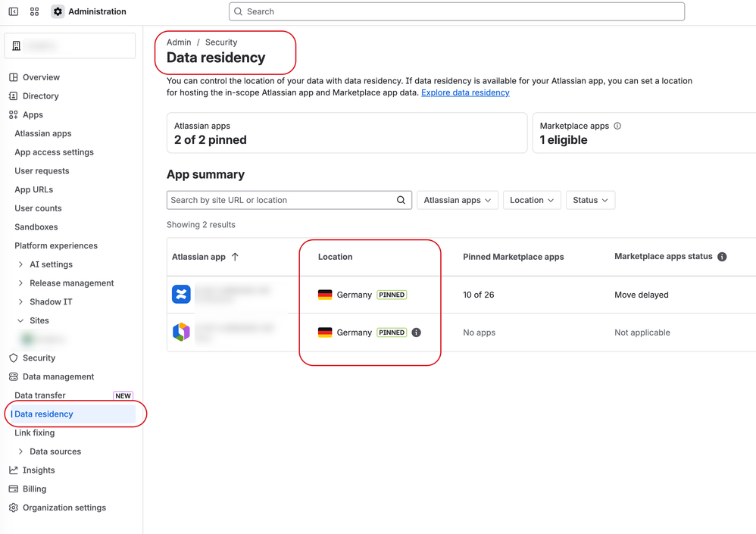Open the Atlassian apps filter dropdown
Viewport: 756px width, 534px height.
point(457,200)
